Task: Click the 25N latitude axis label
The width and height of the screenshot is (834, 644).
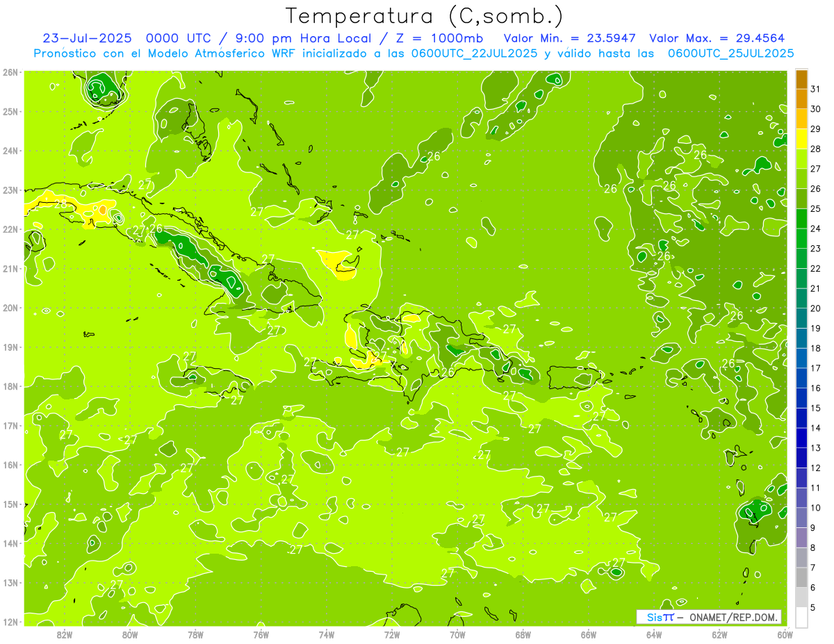Action: pyautogui.click(x=10, y=111)
